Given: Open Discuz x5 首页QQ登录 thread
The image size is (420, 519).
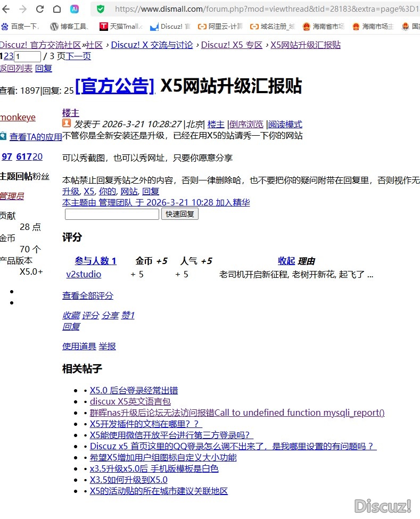Looking at the screenshot, I should pyautogui.click(x=233, y=447).
